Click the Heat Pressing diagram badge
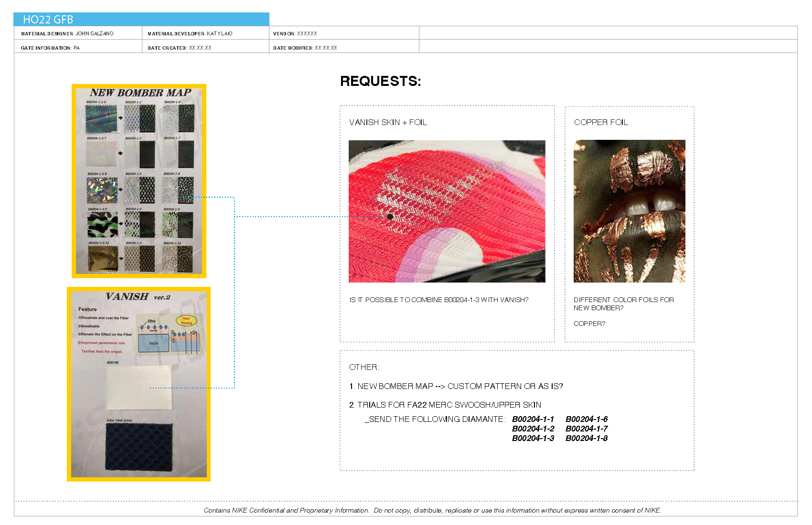The width and height of the screenshot is (812, 525). pyautogui.click(x=186, y=320)
